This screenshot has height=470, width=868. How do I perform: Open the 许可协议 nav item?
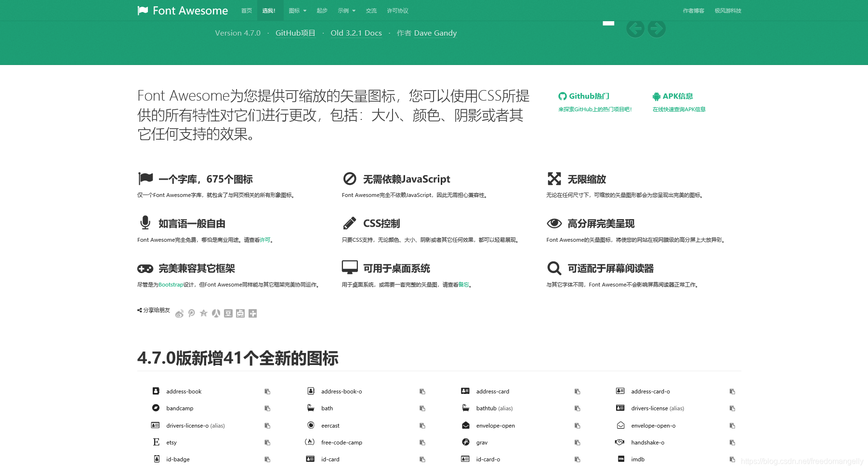click(x=398, y=11)
